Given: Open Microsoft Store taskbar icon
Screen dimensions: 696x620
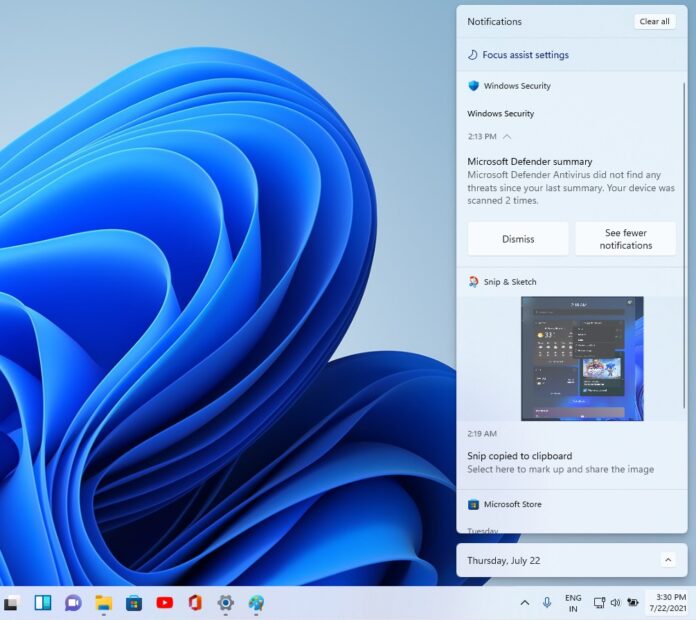Looking at the screenshot, I should coord(133,603).
